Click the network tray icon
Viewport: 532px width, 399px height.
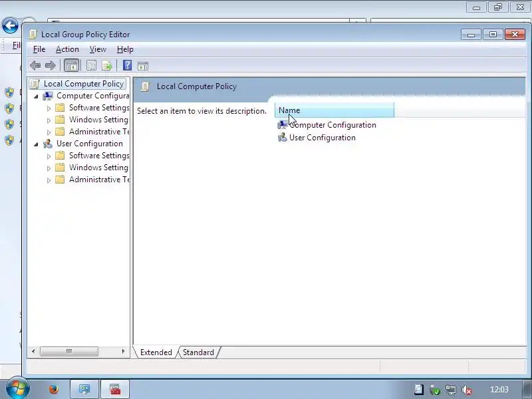(x=451, y=390)
